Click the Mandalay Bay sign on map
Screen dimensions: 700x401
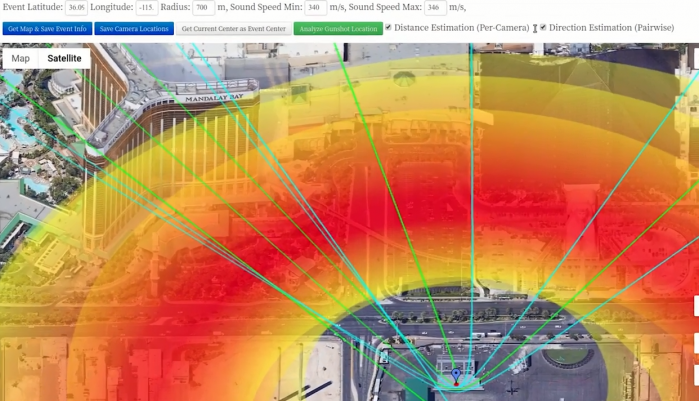[214, 98]
